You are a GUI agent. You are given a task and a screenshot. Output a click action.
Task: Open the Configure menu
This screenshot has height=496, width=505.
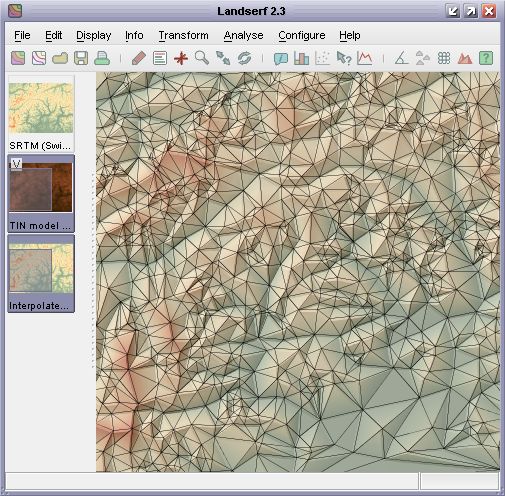[302, 35]
